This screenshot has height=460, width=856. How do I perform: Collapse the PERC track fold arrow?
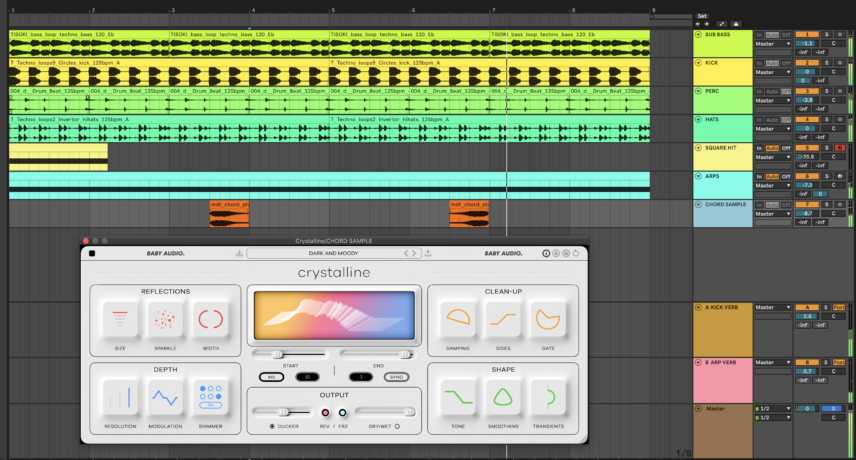coord(698,91)
